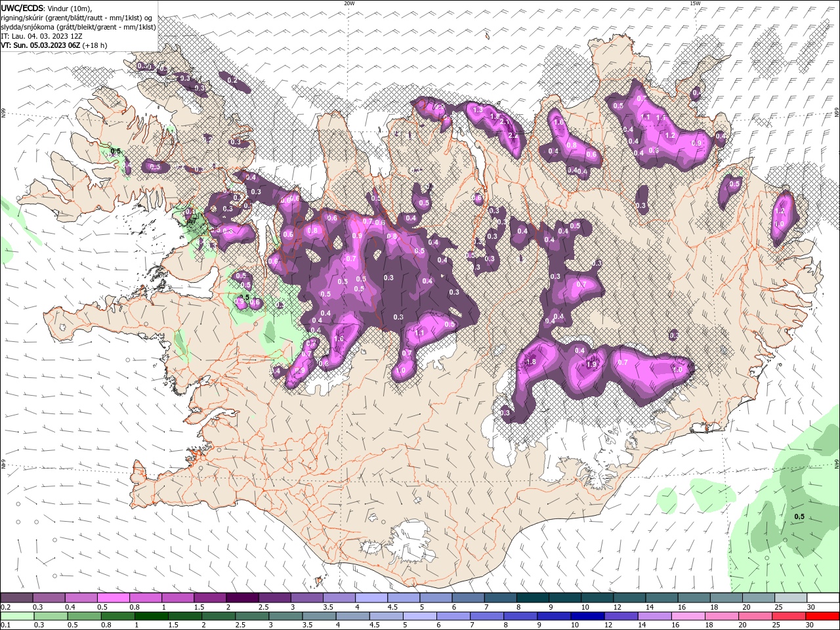Click upper-row legend label 14
Screen dimensions: 840x630
coord(650,607)
